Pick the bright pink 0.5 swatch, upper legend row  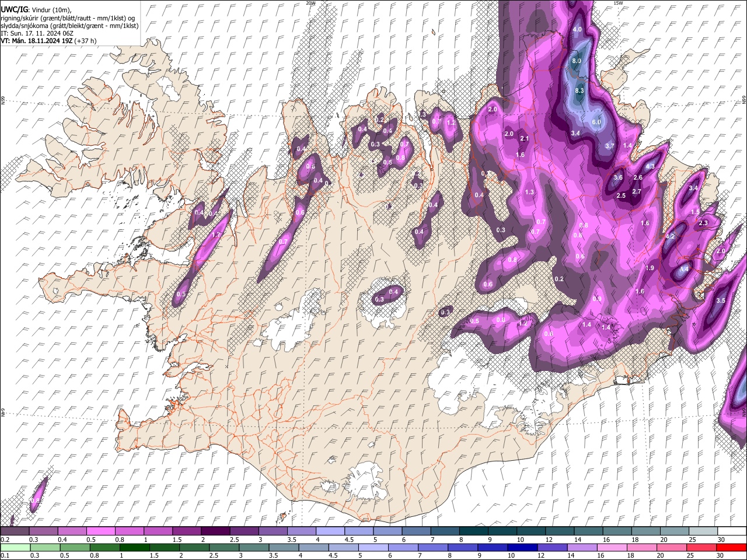click(100, 531)
